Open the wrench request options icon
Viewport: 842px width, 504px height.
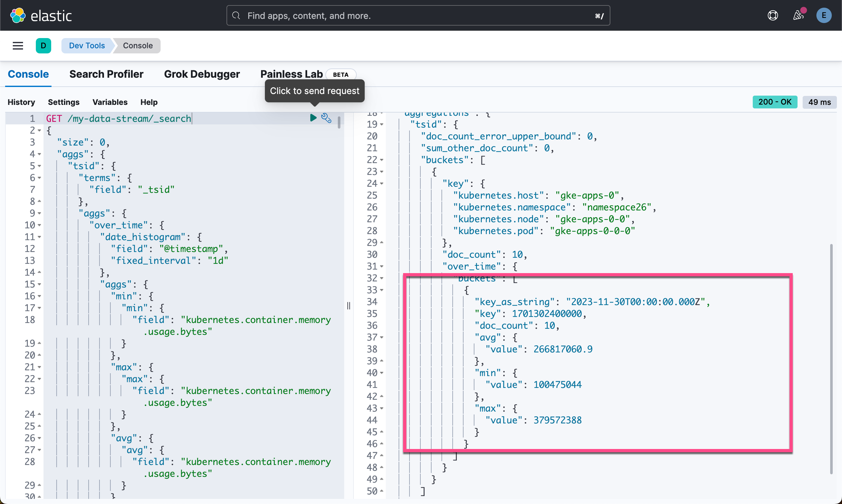(326, 118)
